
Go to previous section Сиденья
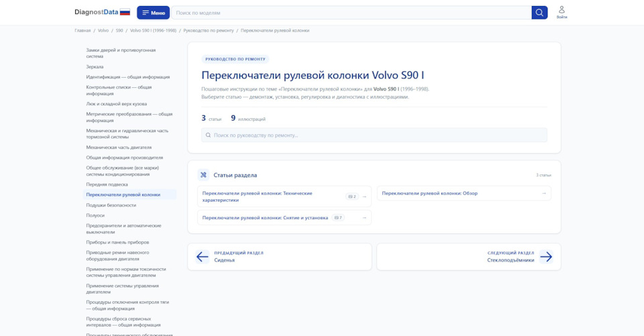(280, 257)
